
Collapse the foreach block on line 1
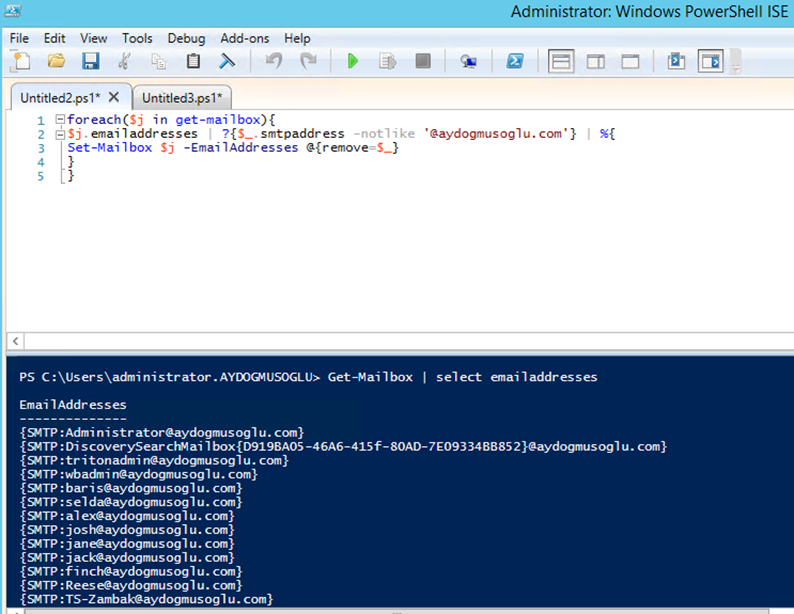(x=60, y=120)
